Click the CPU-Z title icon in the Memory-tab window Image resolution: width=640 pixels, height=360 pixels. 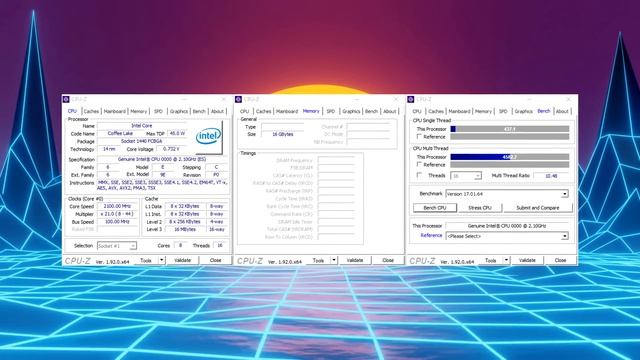click(238, 99)
